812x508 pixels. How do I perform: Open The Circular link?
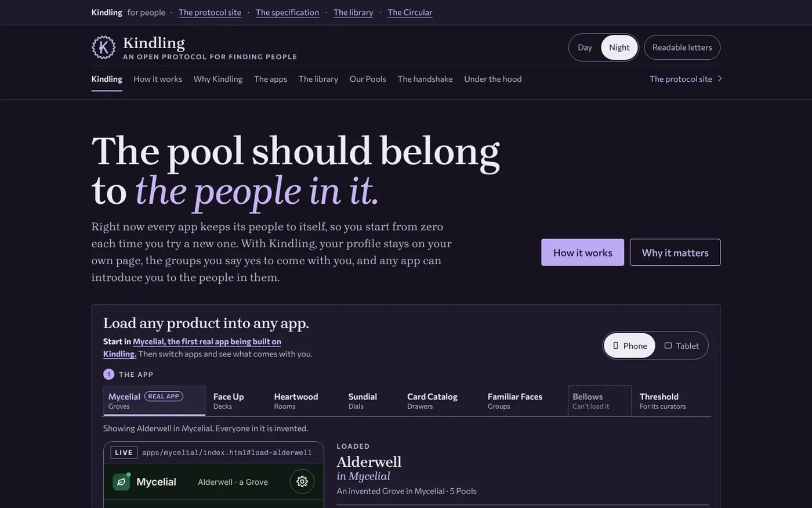410,12
